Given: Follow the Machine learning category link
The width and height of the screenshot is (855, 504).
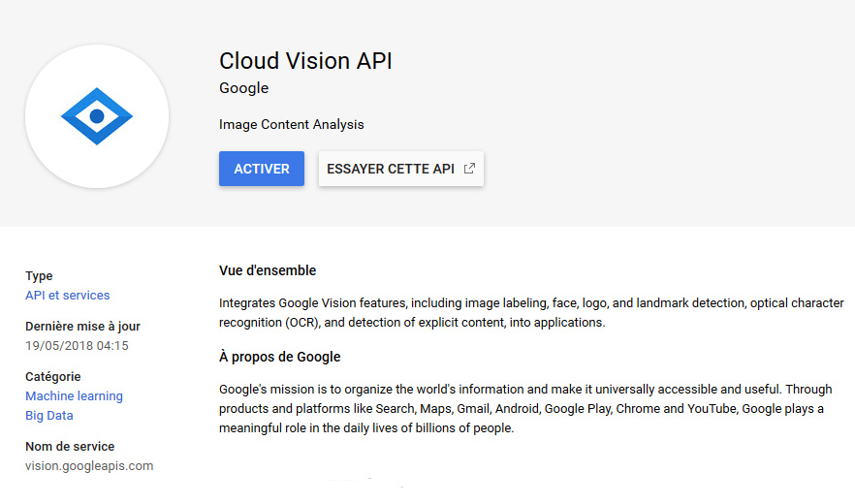Looking at the screenshot, I should [74, 396].
